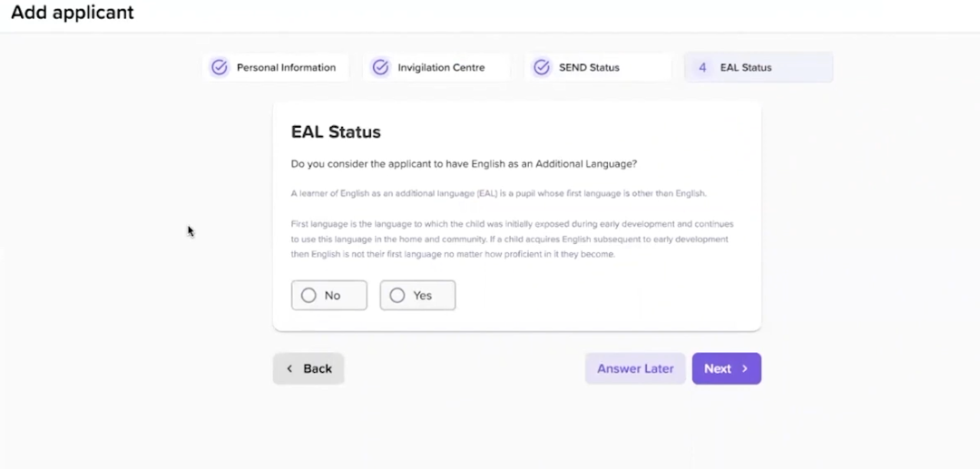Click the SEND Status checkmark icon

click(542, 67)
